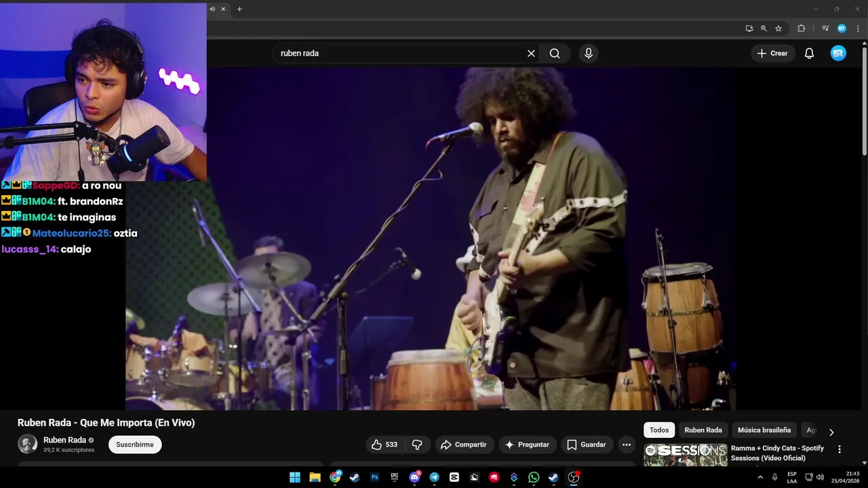Screen dimensions: 868x488
Task: Show more filter chips with right arrow
Action: [x=831, y=432]
